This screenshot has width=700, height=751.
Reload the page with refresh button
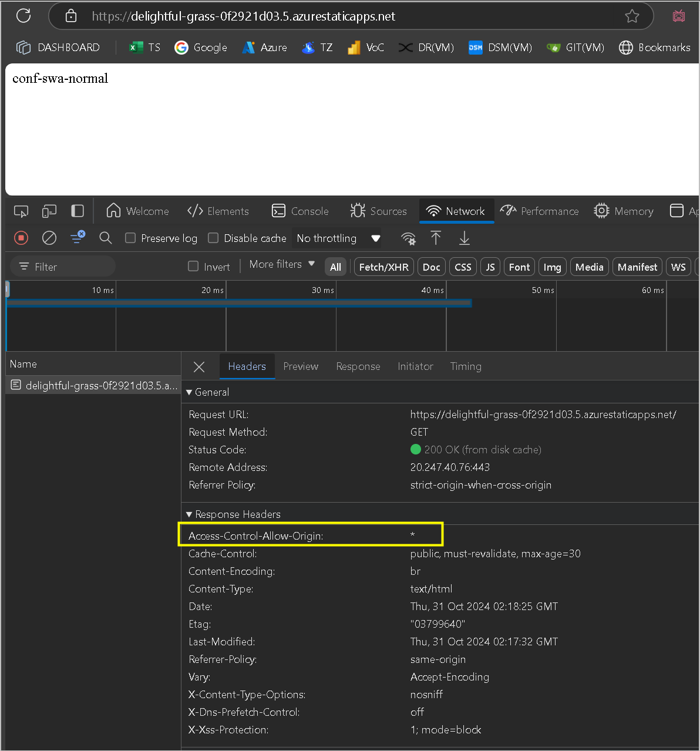click(23, 16)
